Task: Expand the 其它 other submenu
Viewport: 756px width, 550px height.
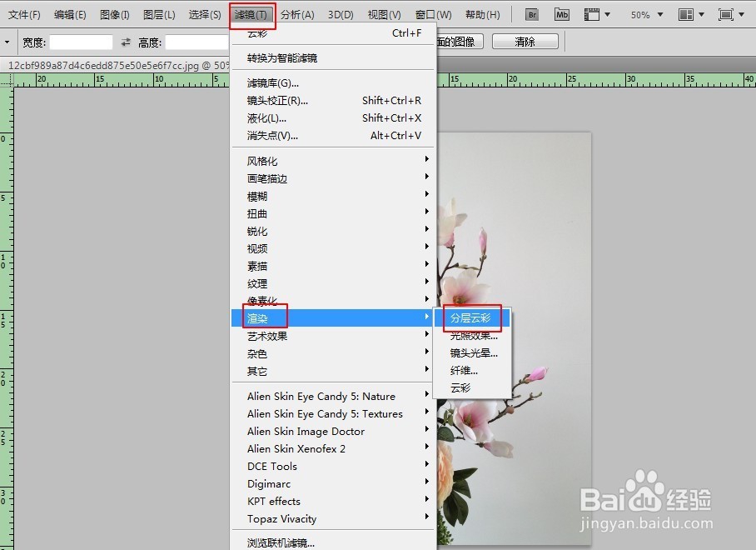Action: (x=333, y=371)
